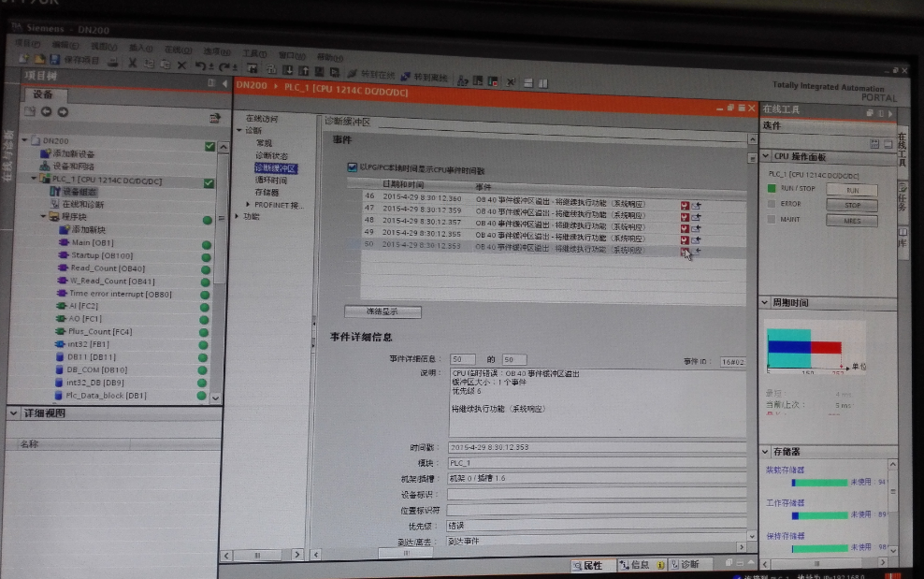Click the MRES button on CPU panel
Screen dimensions: 924x579
coord(852,221)
